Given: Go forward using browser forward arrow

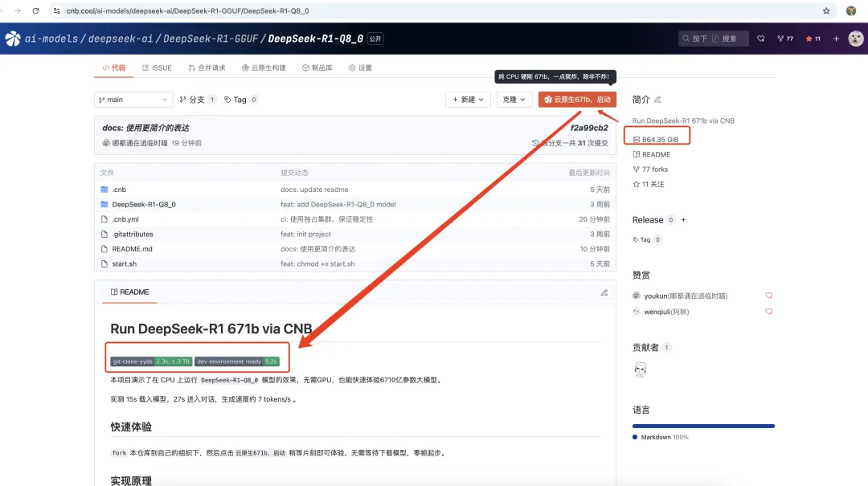Looking at the screenshot, I should click(x=18, y=10).
